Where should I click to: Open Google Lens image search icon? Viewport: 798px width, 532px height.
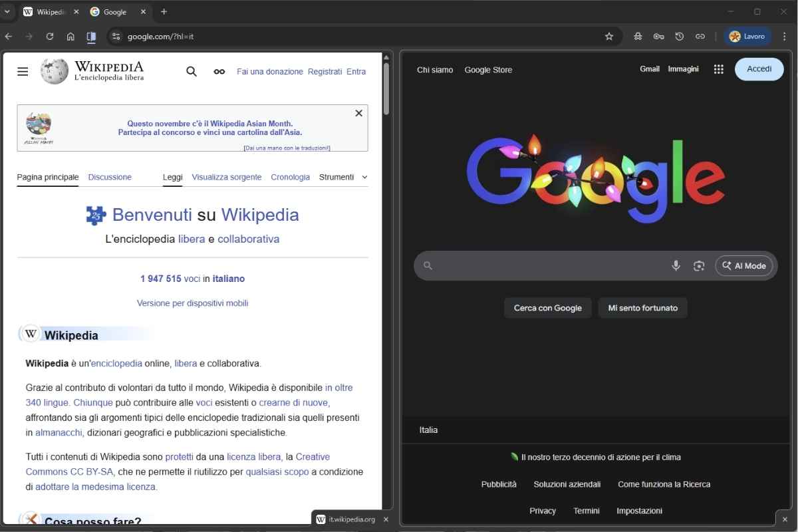coord(699,265)
